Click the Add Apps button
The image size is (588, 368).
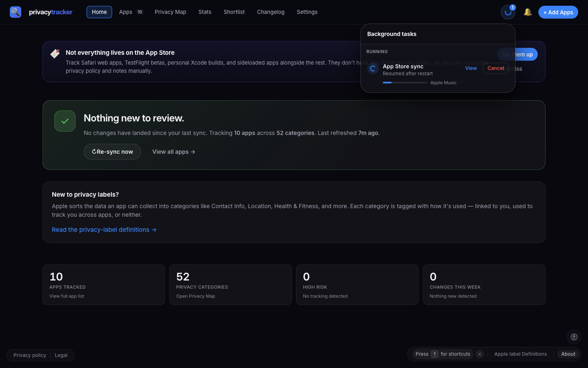558,12
